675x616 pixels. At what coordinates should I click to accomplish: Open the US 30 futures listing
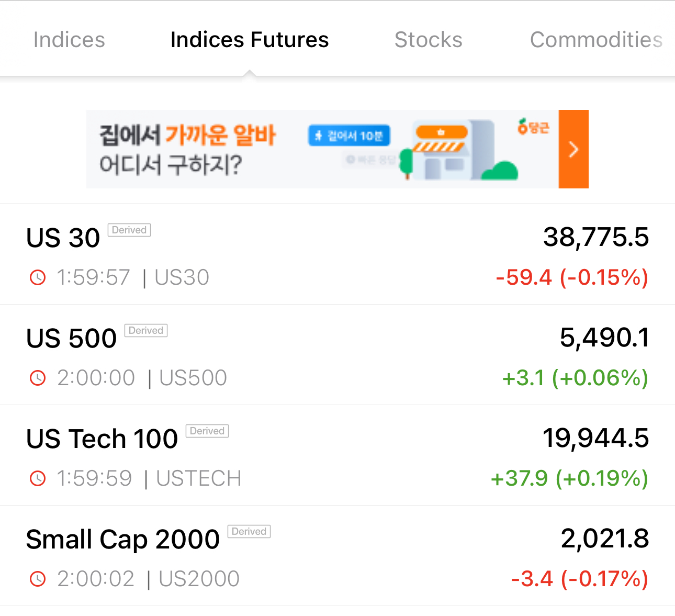click(x=337, y=254)
